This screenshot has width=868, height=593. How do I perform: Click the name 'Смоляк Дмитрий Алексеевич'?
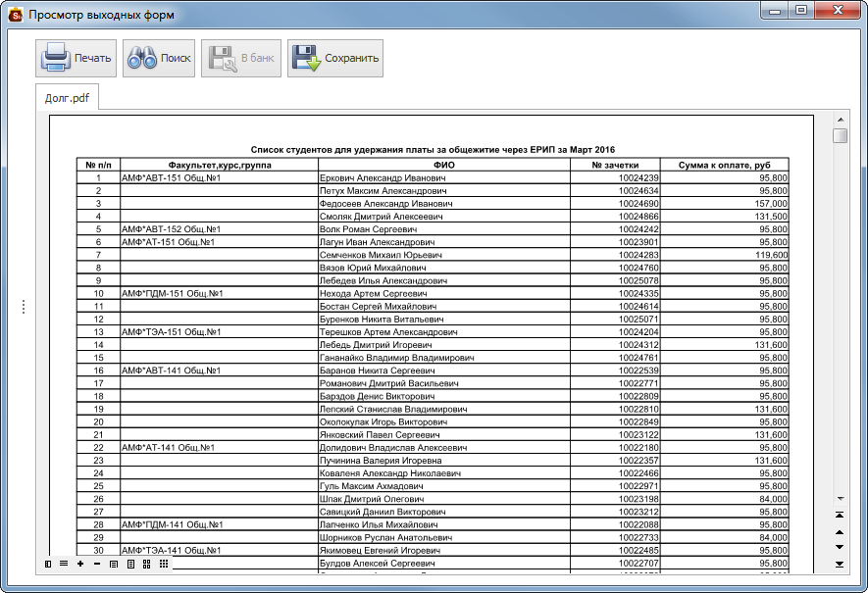pyautogui.click(x=382, y=217)
